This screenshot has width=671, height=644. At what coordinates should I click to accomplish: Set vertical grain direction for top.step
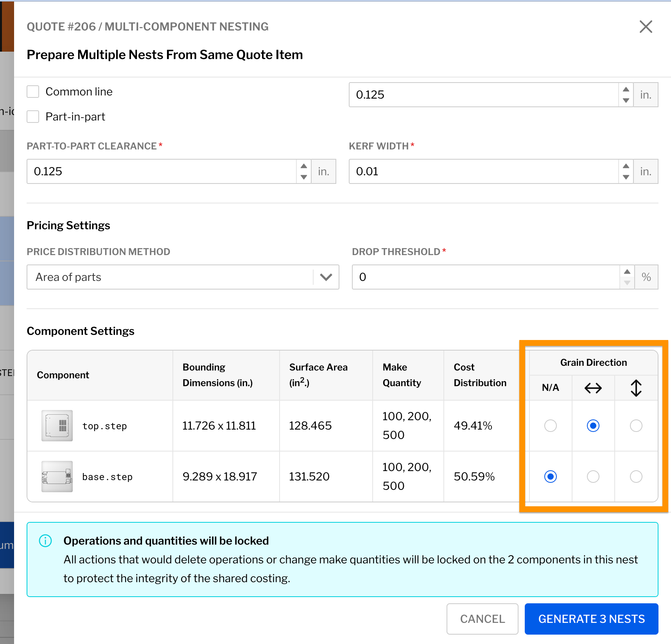click(636, 425)
